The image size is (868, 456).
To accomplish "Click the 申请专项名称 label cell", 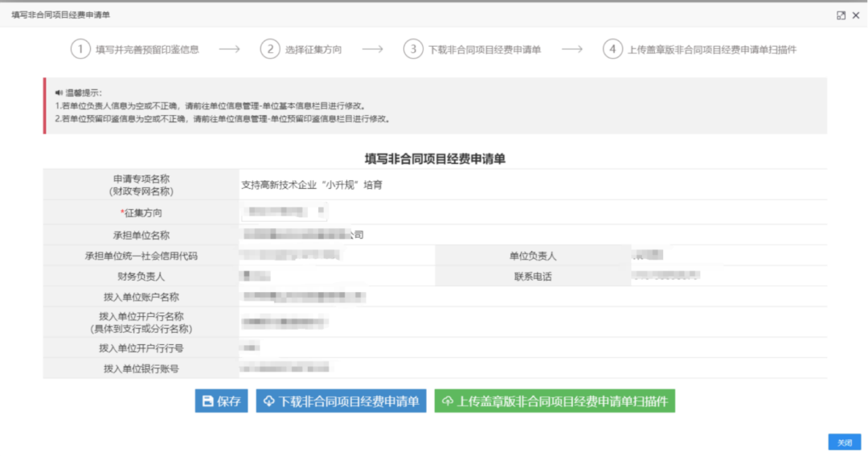I will tap(141, 184).
